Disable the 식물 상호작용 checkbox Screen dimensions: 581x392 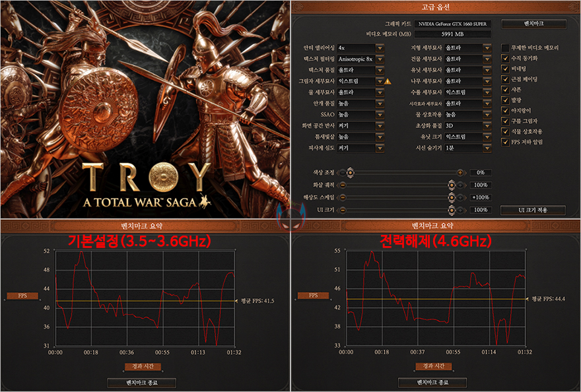tap(505, 131)
